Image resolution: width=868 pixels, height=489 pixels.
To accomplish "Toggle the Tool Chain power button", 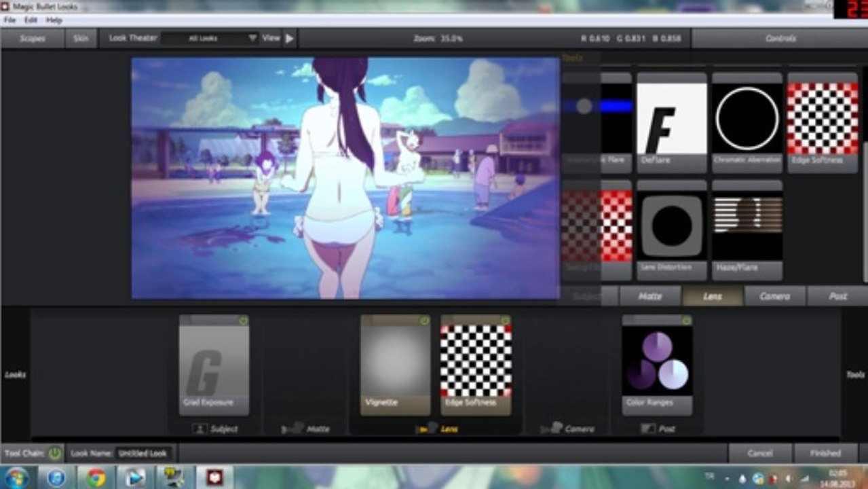I will (54, 453).
